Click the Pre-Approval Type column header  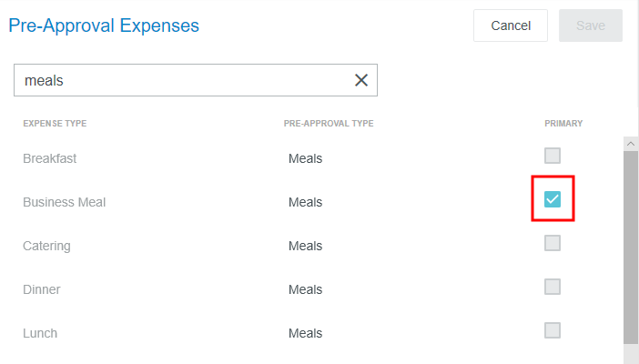point(329,124)
